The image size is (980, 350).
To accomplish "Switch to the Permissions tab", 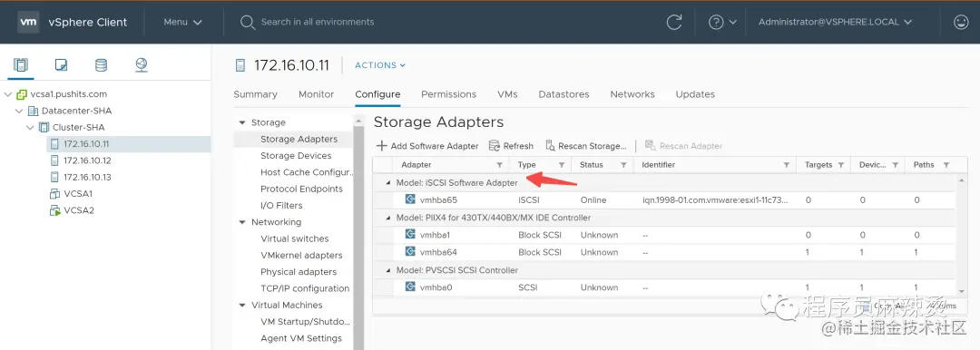I will click(449, 94).
